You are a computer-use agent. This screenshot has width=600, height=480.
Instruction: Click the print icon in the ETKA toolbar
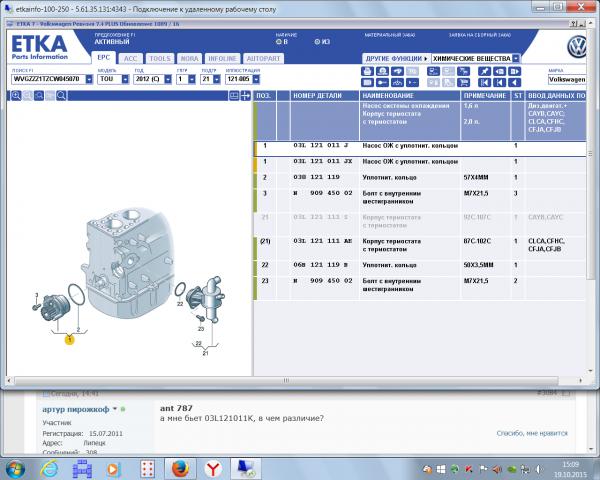[367, 71]
